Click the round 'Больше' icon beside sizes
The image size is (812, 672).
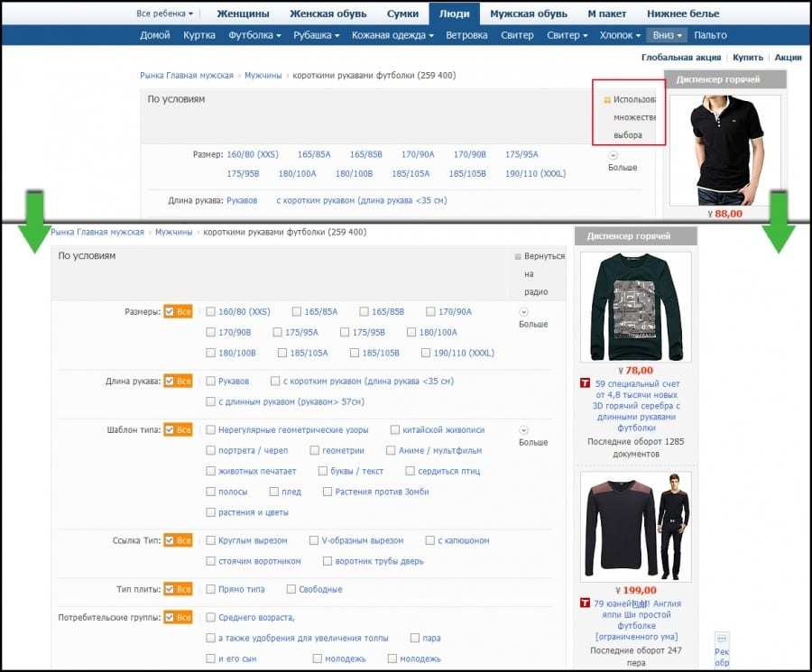click(524, 311)
